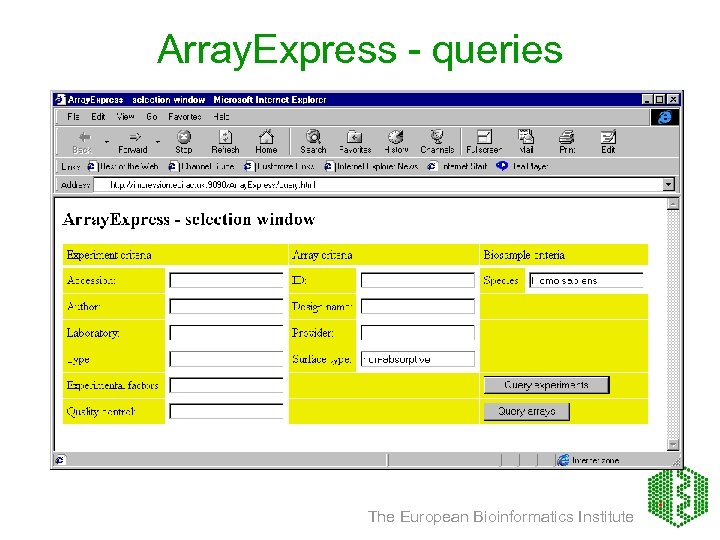The image size is (720, 540).
Task: Click the Surface type input field
Action: tap(418, 359)
